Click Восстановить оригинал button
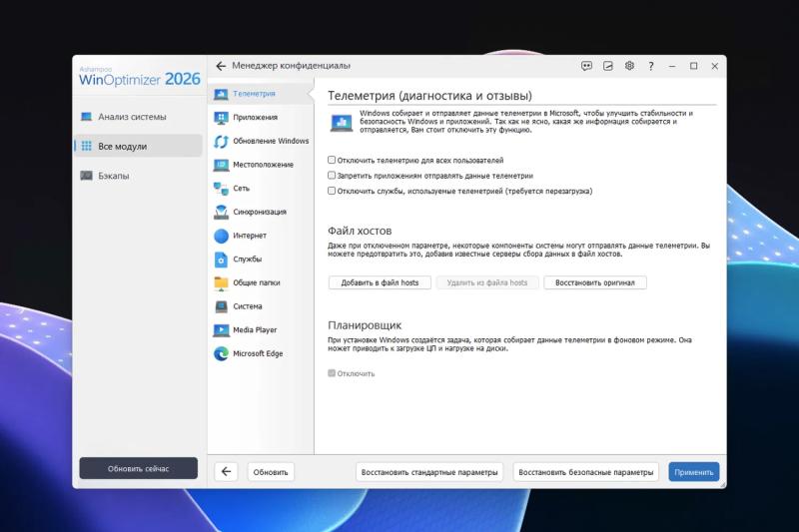The image size is (799, 532). pos(595,282)
